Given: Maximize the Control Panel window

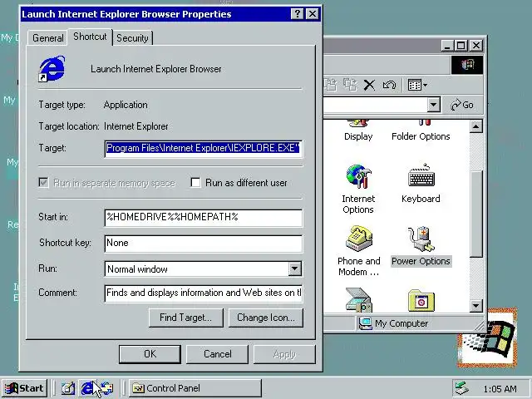Looking at the screenshot, I should tap(461, 45).
